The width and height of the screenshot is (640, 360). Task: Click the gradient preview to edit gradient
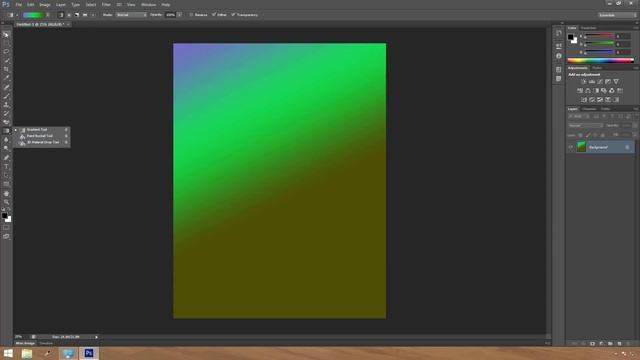tap(33, 15)
